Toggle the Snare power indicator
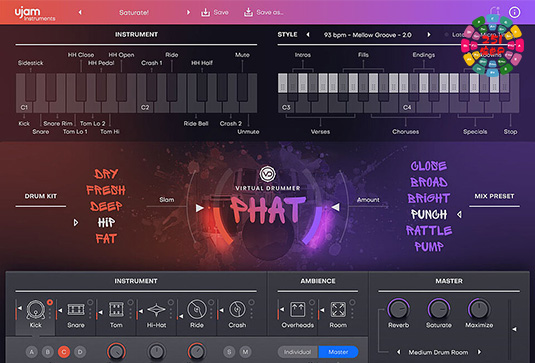Image resolution: width=535 pixels, height=363 pixels. coord(90,302)
